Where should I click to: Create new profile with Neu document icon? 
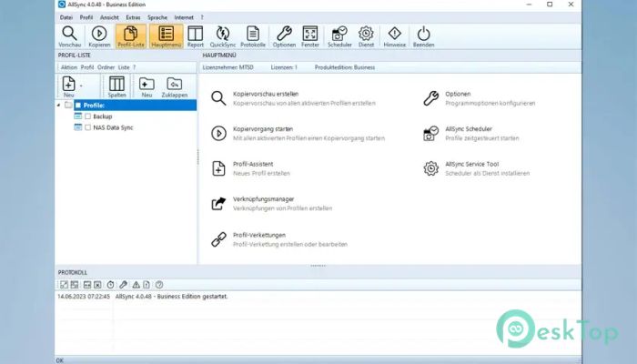coord(68,86)
